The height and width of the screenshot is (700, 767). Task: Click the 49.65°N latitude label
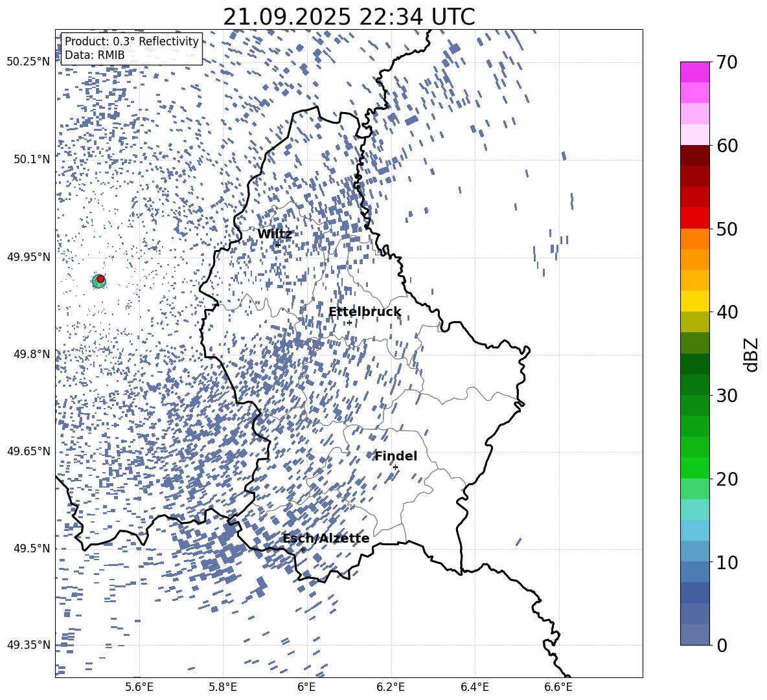[x=29, y=451]
